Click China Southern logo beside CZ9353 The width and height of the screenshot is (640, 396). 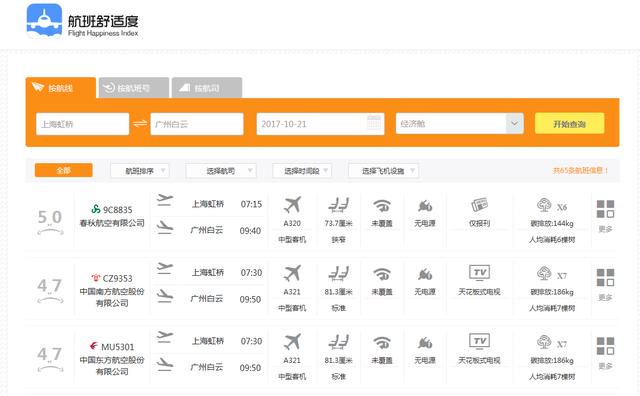pos(96,278)
